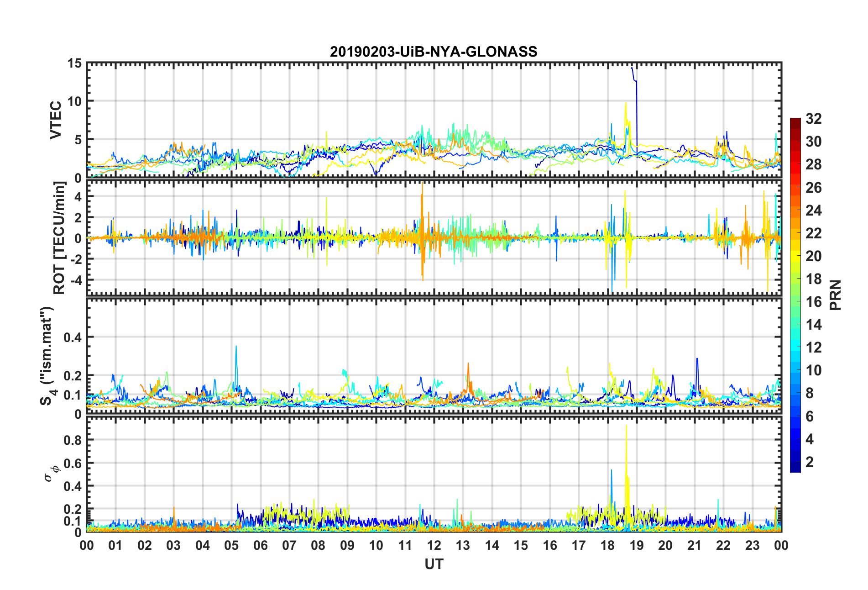Image resolution: width=868 pixels, height=590 pixels.
Task: Click colorbar tick label 2
Action: (x=810, y=462)
